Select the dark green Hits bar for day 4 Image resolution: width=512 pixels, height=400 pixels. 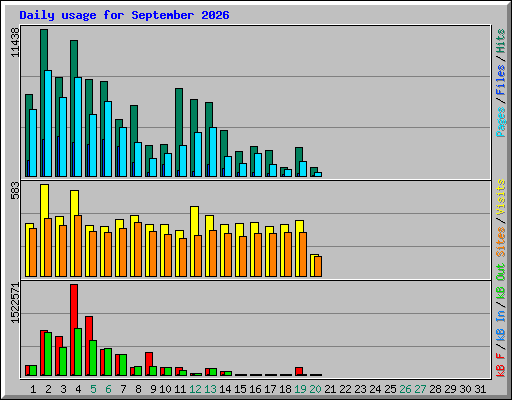point(74,58)
